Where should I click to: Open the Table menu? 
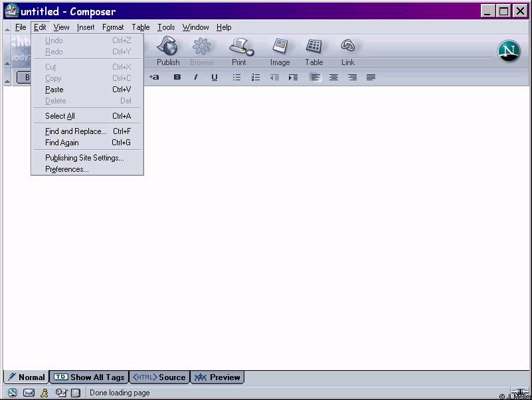point(141,27)
